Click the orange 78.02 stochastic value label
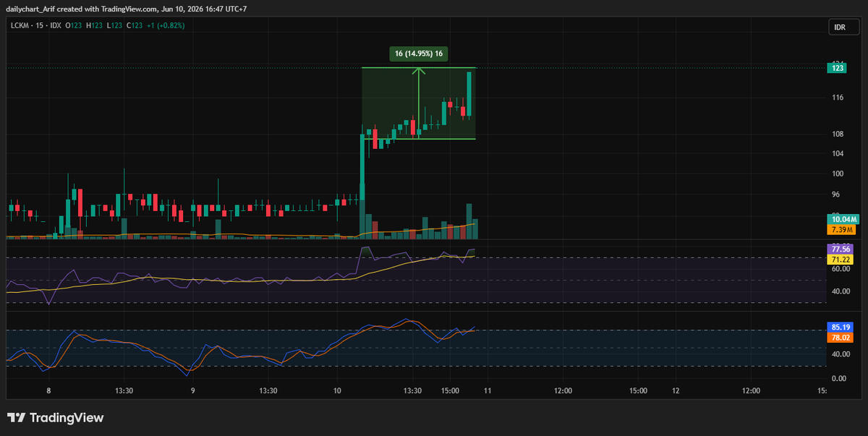The width and height of the screenshot is (868, 436). coord(841,336)
